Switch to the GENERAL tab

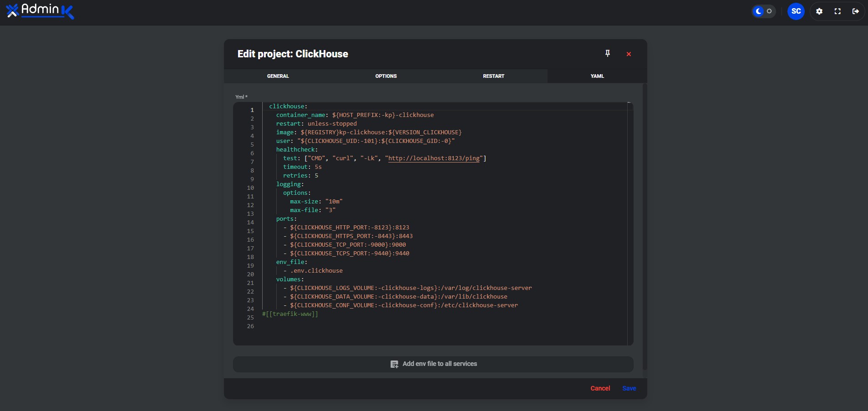click(x=278, y=76)
